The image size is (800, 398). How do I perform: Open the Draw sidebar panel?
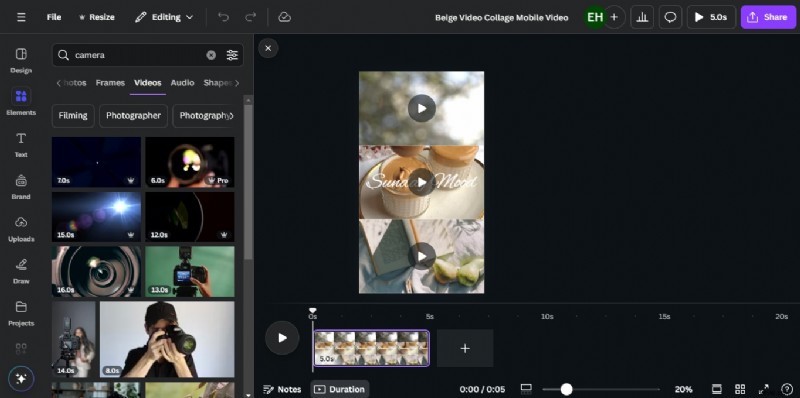[21, 271]
